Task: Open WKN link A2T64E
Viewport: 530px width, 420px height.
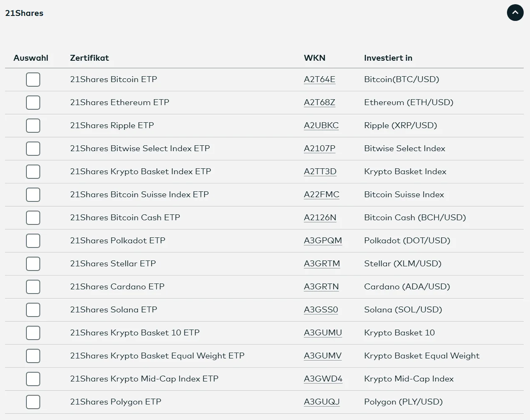Action: (x=319, y=80)
